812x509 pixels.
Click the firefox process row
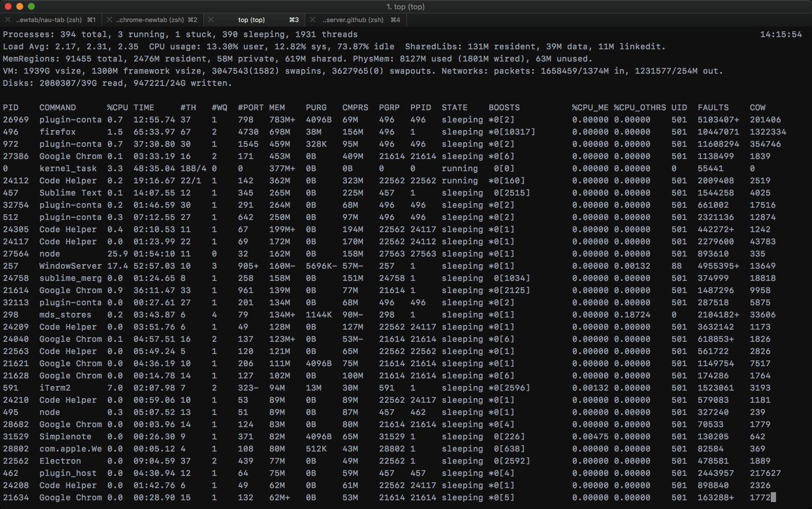[x=57, y=132]
